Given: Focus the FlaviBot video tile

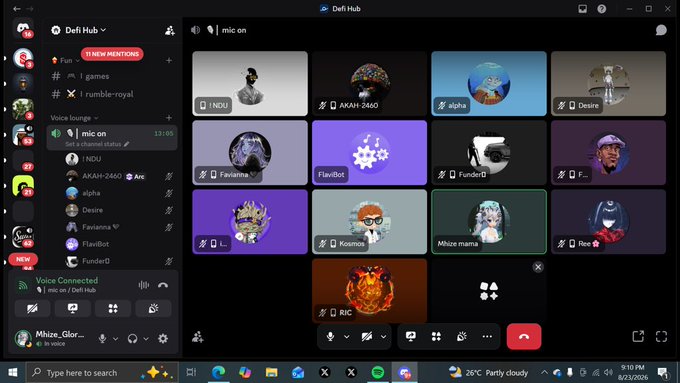Looking at the screenshot, I should click(x=369, y=152).
